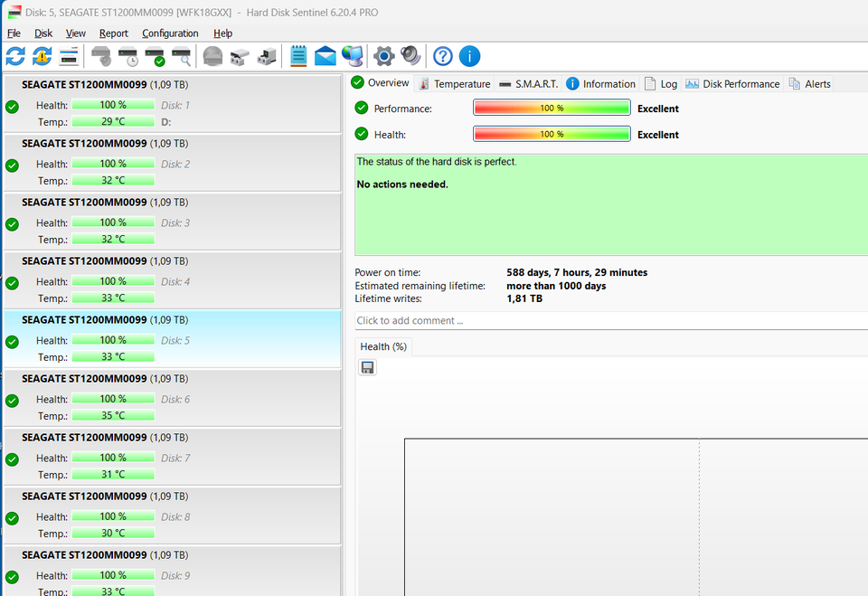Switch to the Temperature tab
868x596 pixels.
tap(454, 84)
